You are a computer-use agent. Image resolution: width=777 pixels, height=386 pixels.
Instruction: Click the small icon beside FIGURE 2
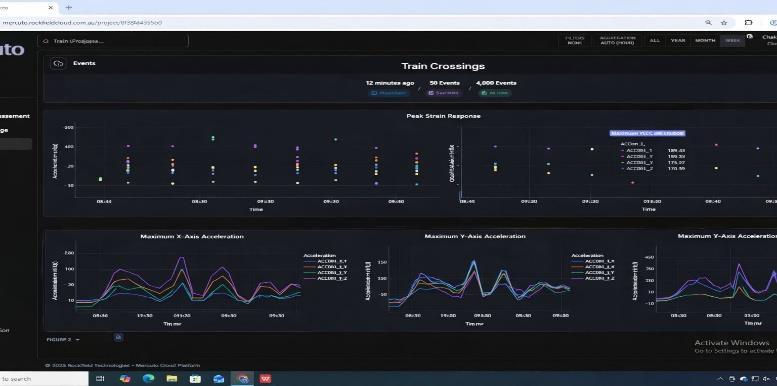pyautogui.click(x=118, y=337)
